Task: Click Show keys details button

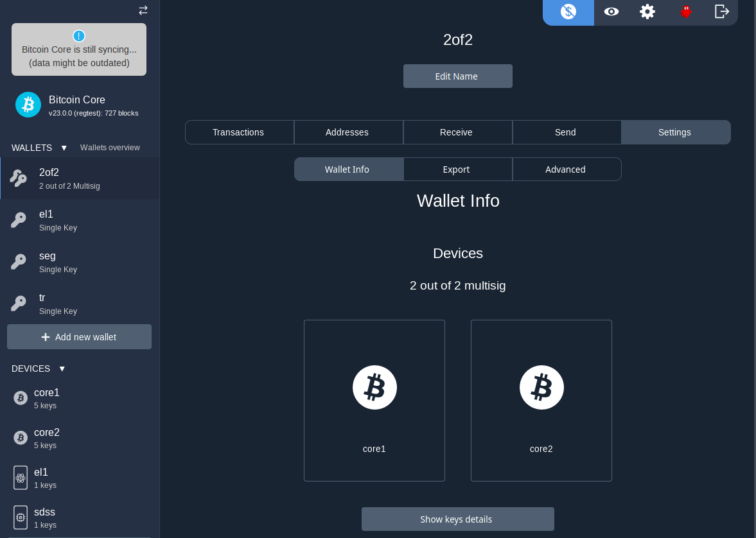Action: click(x=457, y=519)
